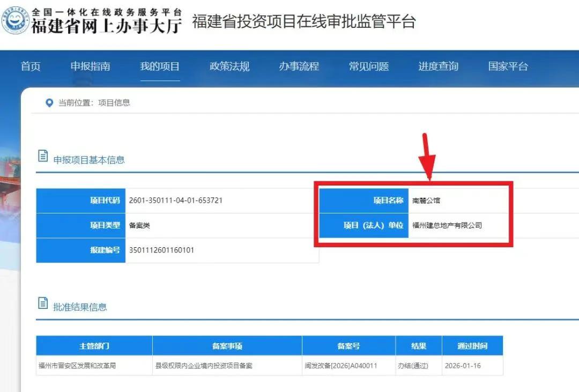Switch to the 政策法规 tab
The height and width of the screenshot is (392, 579).
[229, 66]
